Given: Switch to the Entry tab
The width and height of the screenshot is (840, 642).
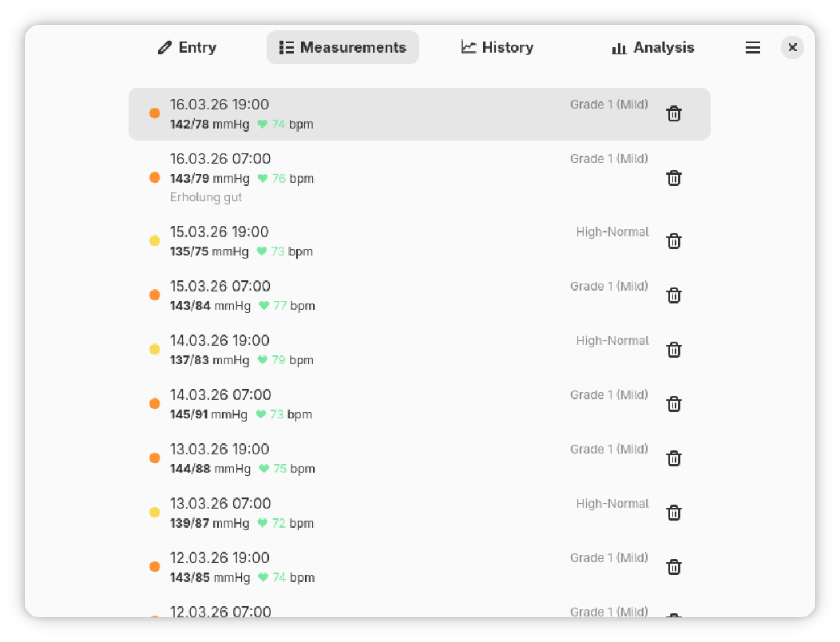Looking at the screenshot, I should click(187, 48).
